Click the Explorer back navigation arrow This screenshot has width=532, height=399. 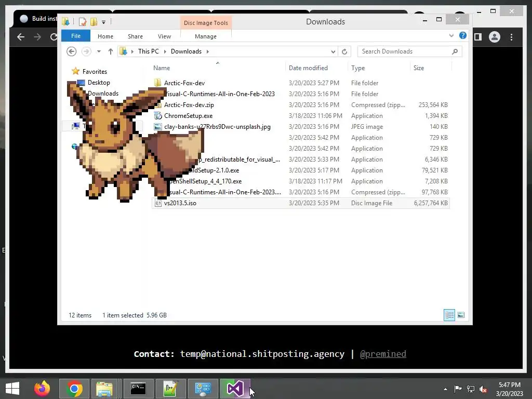point(71,51)
